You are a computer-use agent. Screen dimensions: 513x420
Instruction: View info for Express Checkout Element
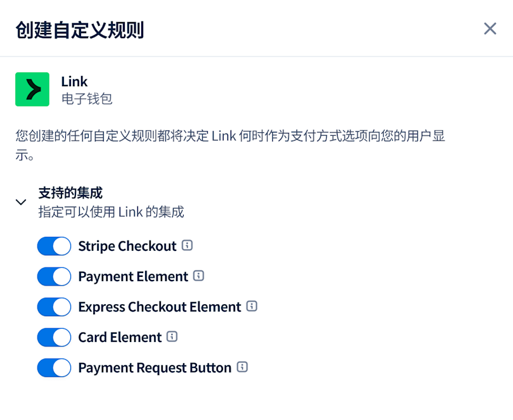click(252, 307)
